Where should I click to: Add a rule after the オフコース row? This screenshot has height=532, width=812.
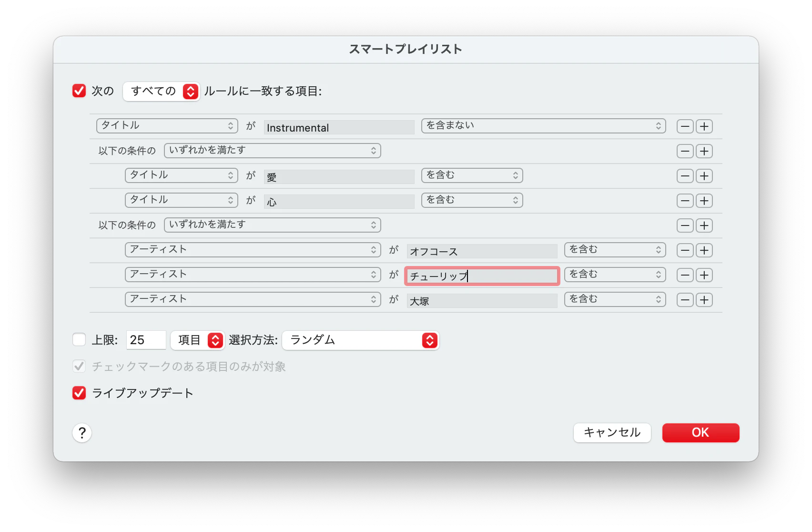(x=704, y=250)
